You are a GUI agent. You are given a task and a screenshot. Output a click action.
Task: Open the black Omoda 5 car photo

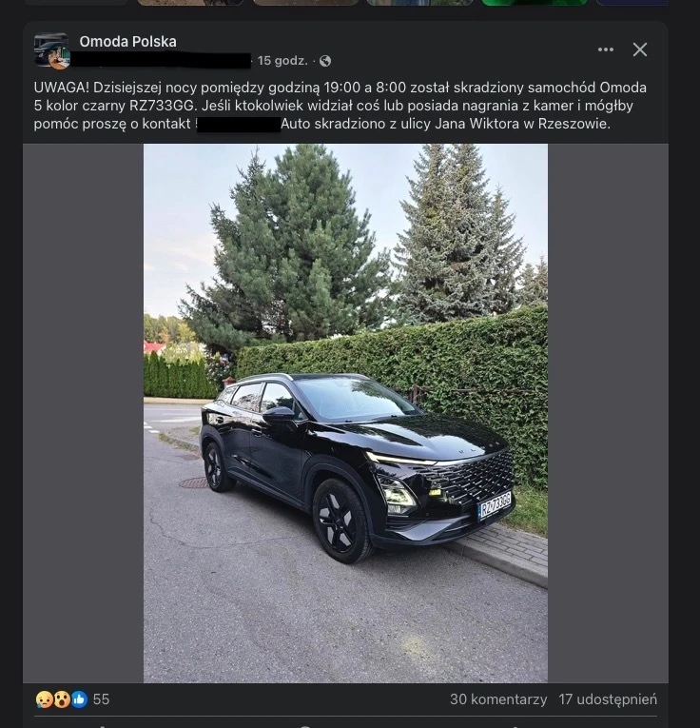(345, 413)
